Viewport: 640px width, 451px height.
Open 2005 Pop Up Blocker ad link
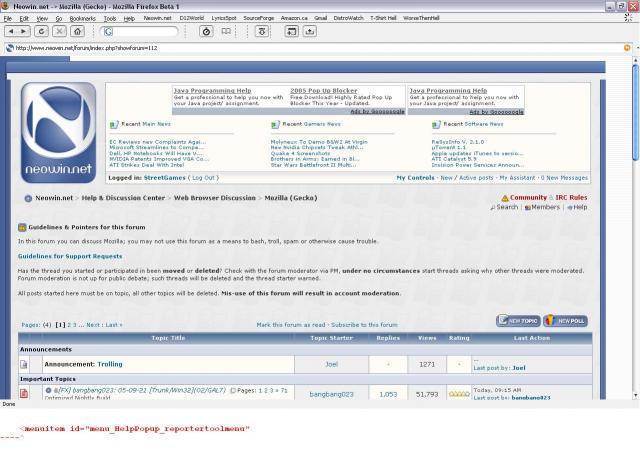tap(324, 91)
